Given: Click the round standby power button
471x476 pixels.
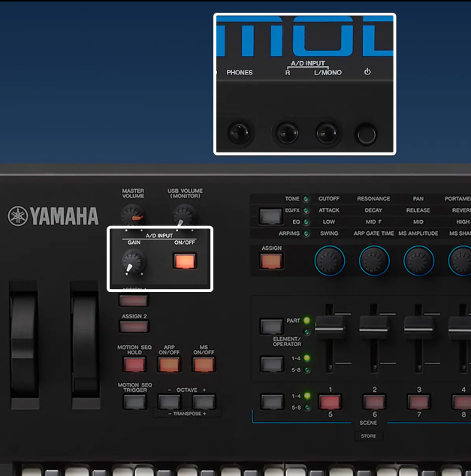Looking at the screenshot, I should (x=366, y=134).
